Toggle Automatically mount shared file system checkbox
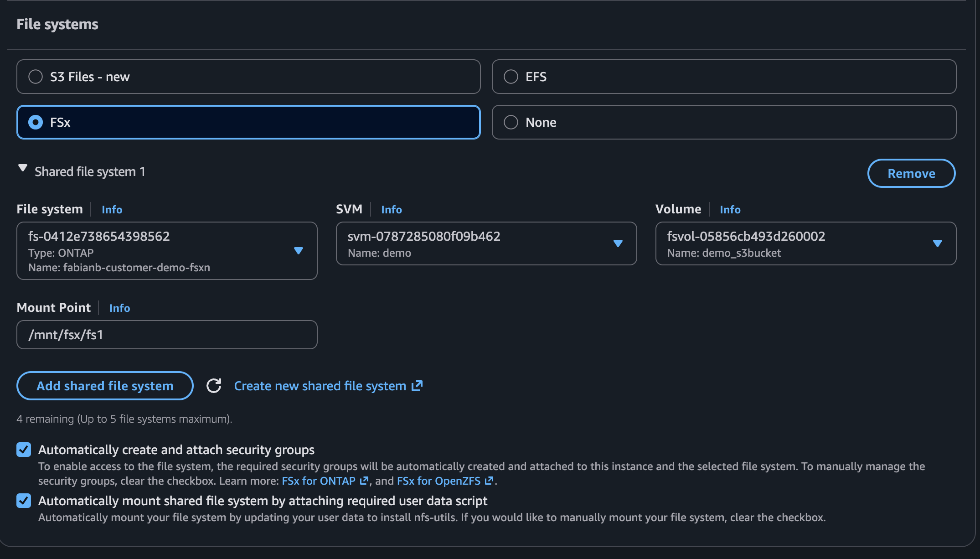The image size is (980, 559). point(24,501)
